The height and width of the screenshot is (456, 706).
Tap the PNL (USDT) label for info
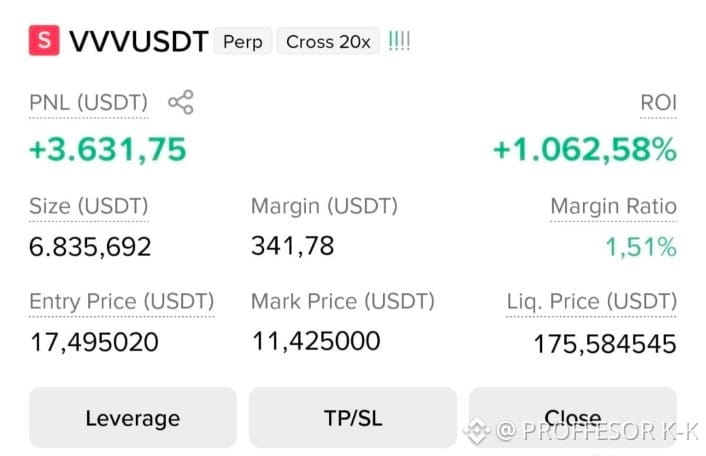[x=89, y=103]
